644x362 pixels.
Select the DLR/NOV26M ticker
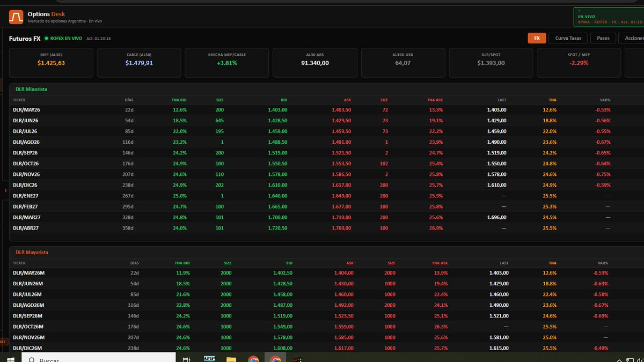pyautogui.click(x=28, y=337)
